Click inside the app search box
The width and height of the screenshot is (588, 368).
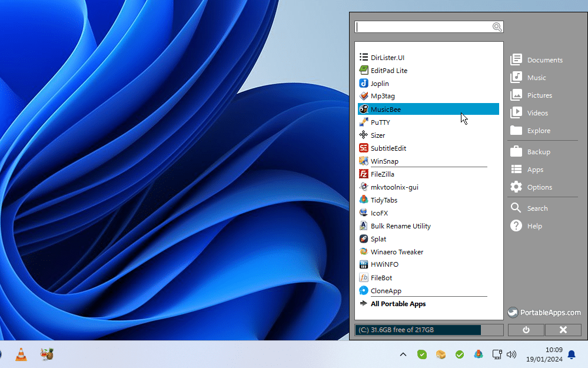(x=424, y=26)
